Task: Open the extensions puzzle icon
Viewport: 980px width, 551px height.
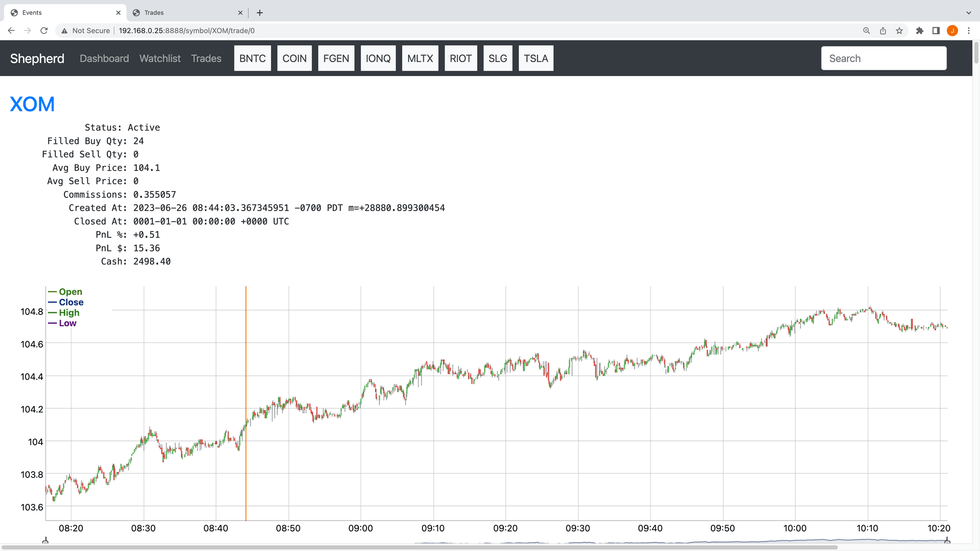Action: (x=920, y=30)
